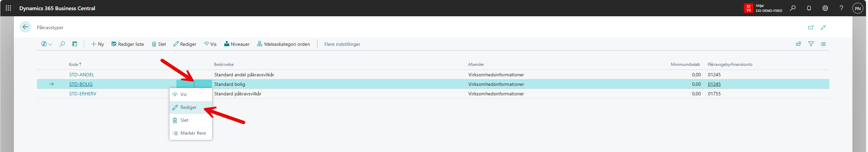Viewport: 868px width, 152px height.
Task: Click the Ny button
Action: [x=97, y=44]
